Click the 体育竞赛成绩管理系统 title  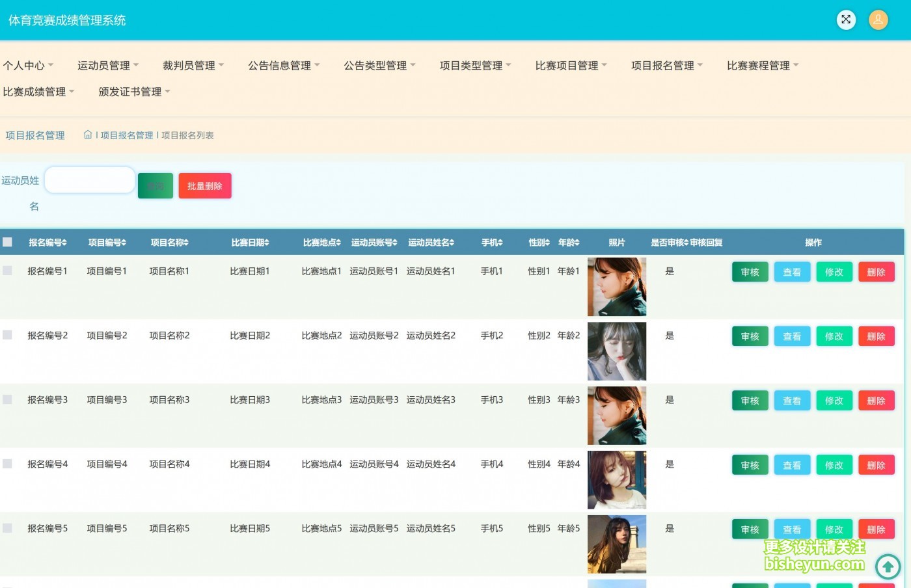[67, 20]
